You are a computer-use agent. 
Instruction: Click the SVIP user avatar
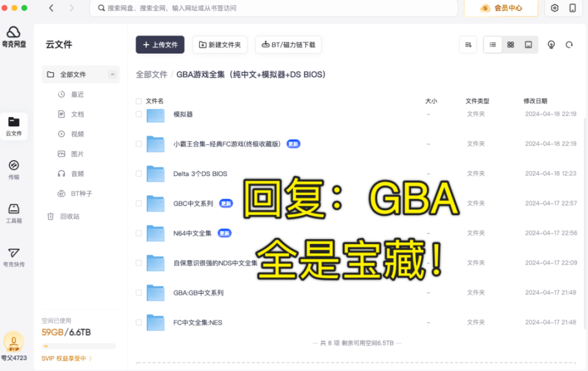click(x=14, y=342)
